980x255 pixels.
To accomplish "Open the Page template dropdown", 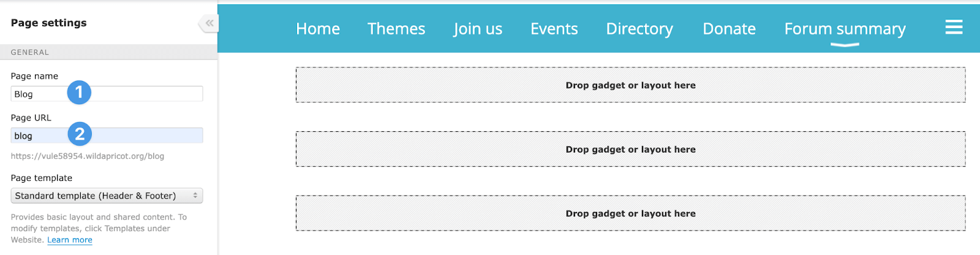I will [x=107, y=196].
